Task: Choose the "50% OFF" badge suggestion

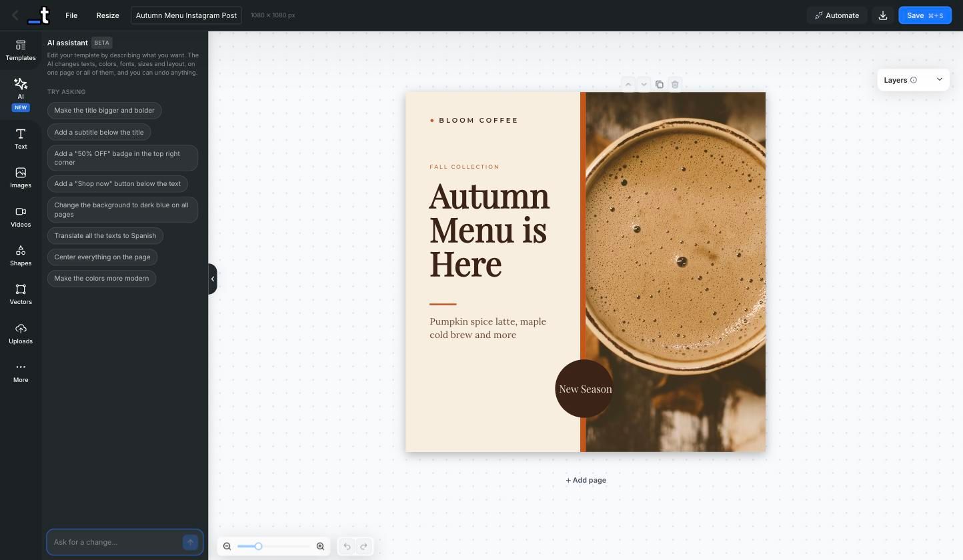Action: 123,158
